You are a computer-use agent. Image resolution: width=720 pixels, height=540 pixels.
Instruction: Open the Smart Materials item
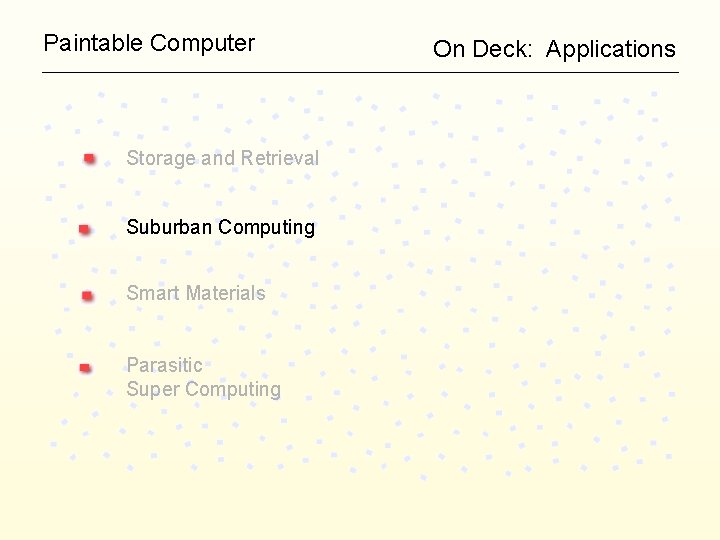[196, 293]
